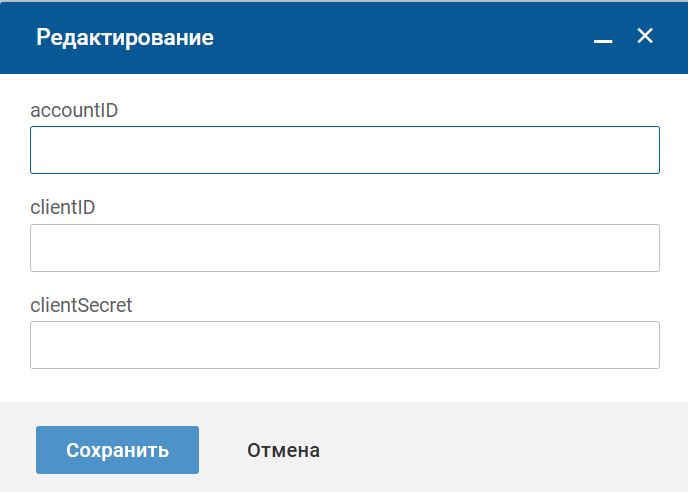Activate the empty field below clientID
The image size is (688, 492).
coord(344,248)
